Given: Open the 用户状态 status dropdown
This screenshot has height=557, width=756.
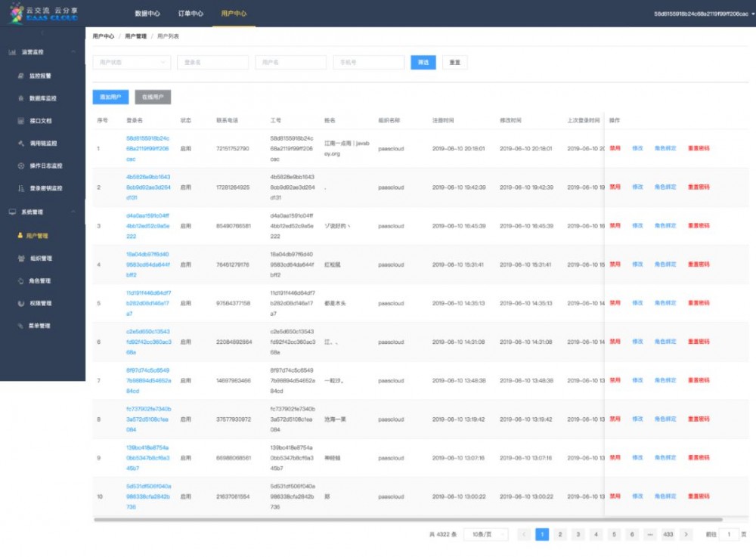Looking at the screenshot, I should pyautogui.click(x=132, y=62).
